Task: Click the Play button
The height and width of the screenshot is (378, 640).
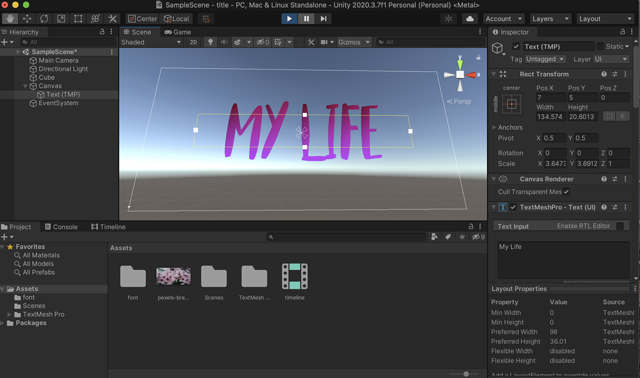Action: [289, 19]
